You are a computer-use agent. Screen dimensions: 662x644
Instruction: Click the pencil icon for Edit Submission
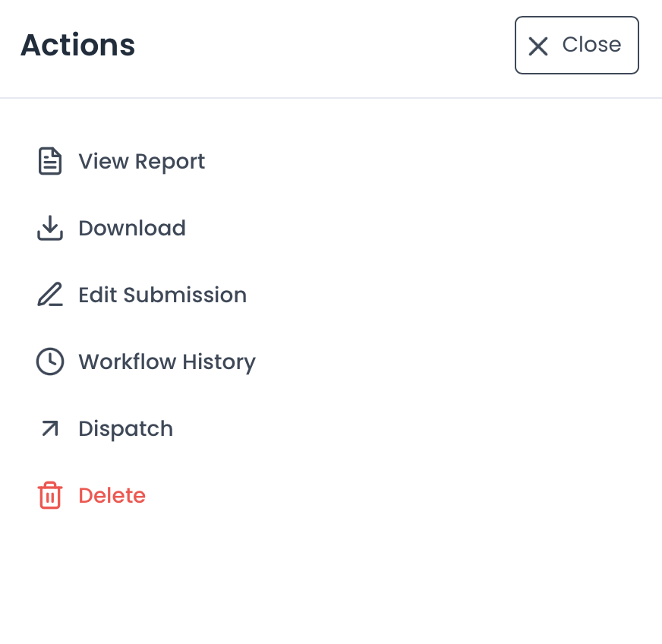[x=50, y=295]
